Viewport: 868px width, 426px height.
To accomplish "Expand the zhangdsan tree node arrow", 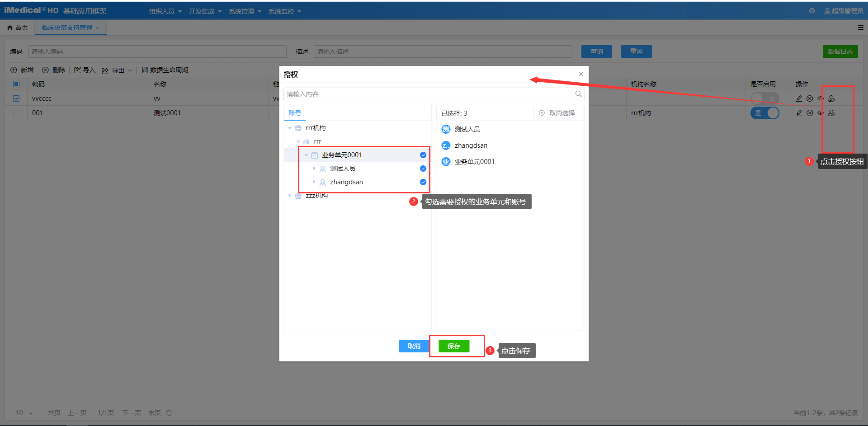I will (314, 182).
